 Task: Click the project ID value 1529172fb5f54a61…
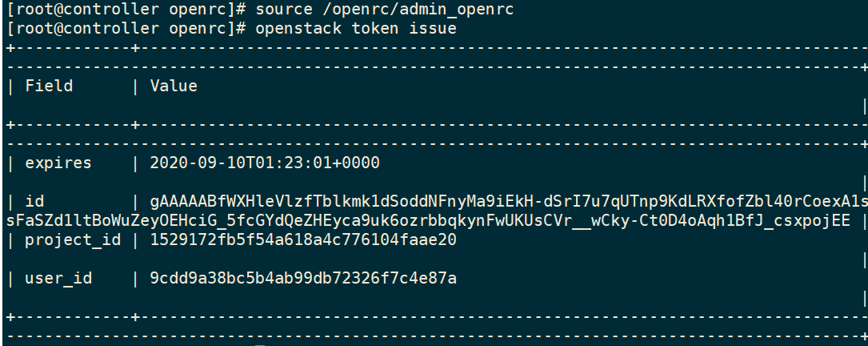coord(303,240)
